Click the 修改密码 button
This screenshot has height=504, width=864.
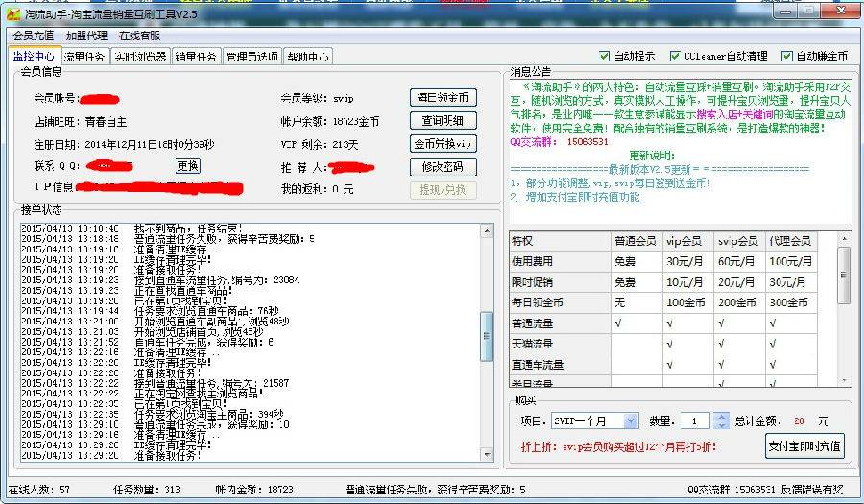pos(443,167)
